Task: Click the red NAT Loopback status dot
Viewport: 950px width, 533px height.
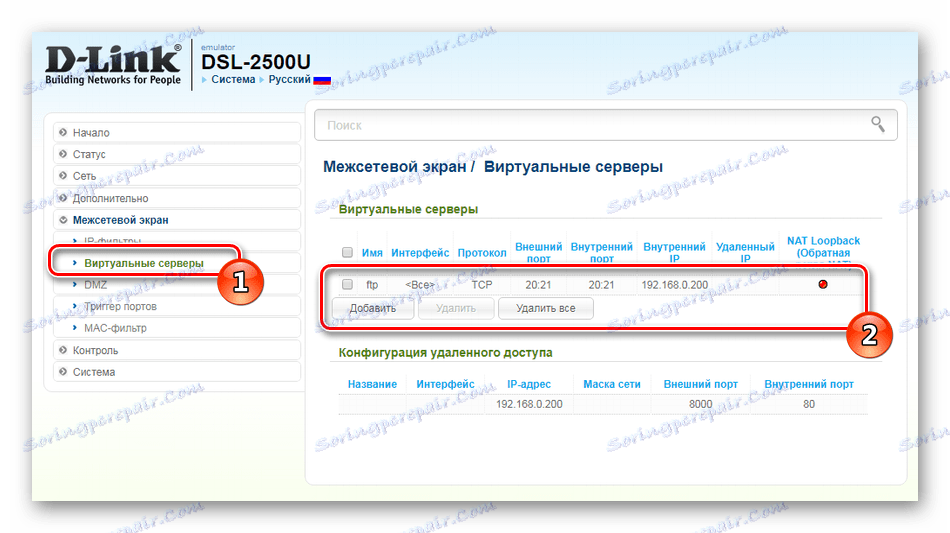Action: click(823, 284)
